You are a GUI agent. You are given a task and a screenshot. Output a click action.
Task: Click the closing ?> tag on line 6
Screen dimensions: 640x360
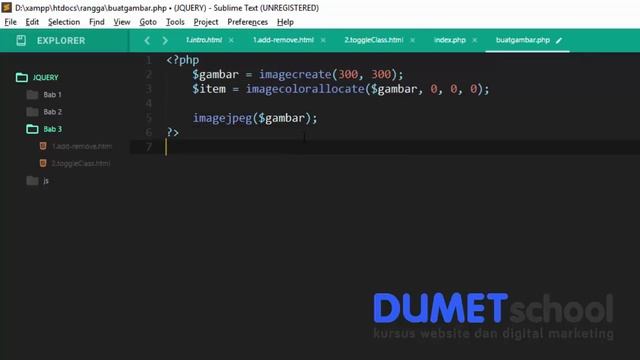(173, 132)
